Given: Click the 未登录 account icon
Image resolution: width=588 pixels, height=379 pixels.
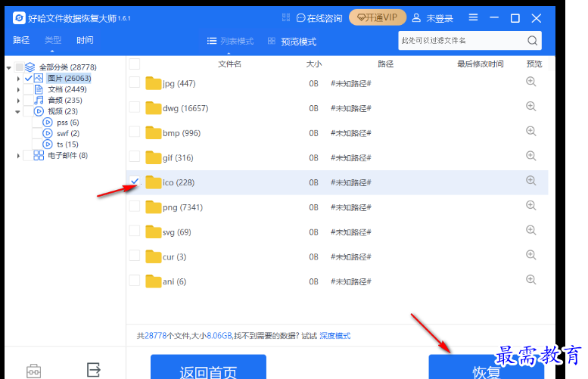Looking at the screenshot, I should click(416, 17).
